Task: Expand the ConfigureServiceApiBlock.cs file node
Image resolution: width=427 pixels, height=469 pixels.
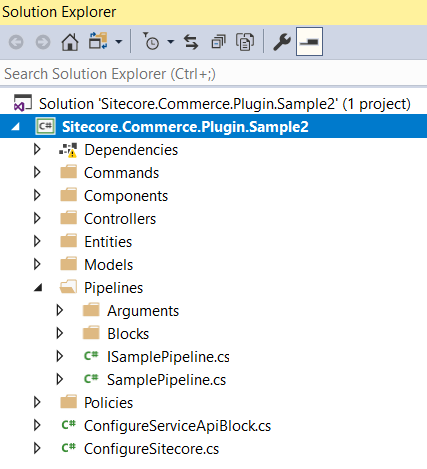Action: [37, 425]
